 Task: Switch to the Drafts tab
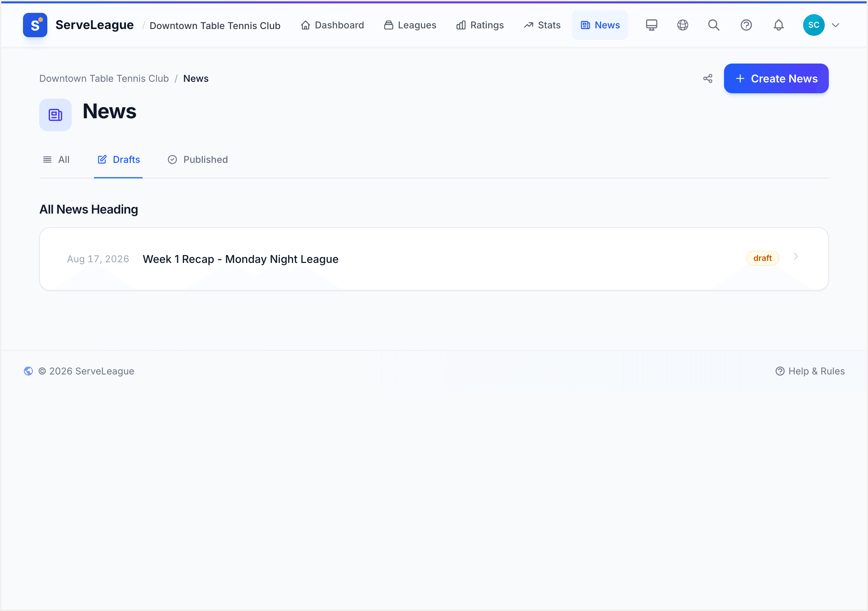coord(118,160)
